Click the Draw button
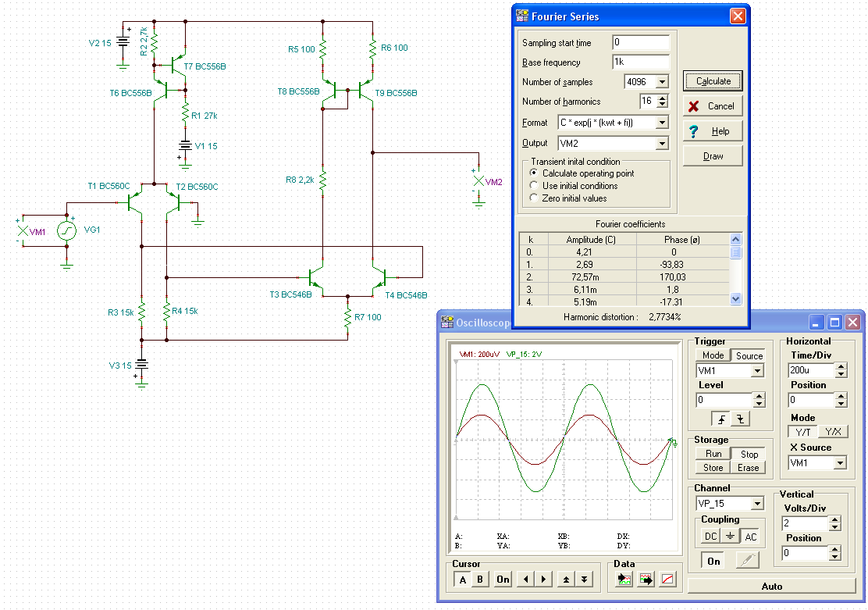This screenshot has height=610, width=868. click(x=713, y=156)
